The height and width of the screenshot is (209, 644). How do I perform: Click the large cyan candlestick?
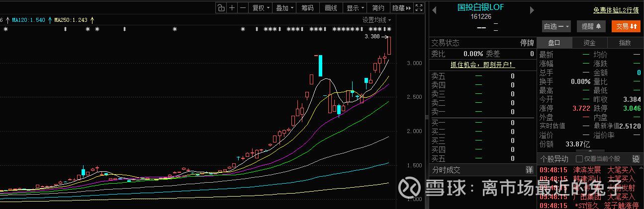point(321,66)
